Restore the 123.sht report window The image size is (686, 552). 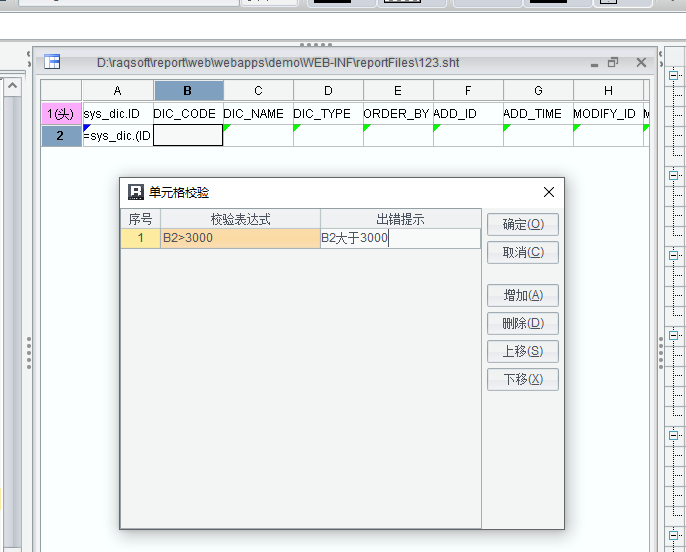[x=613, y=63]
